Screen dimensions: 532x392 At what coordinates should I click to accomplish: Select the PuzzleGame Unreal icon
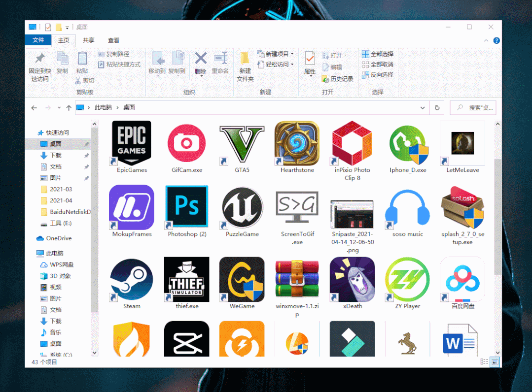(242, 207)
